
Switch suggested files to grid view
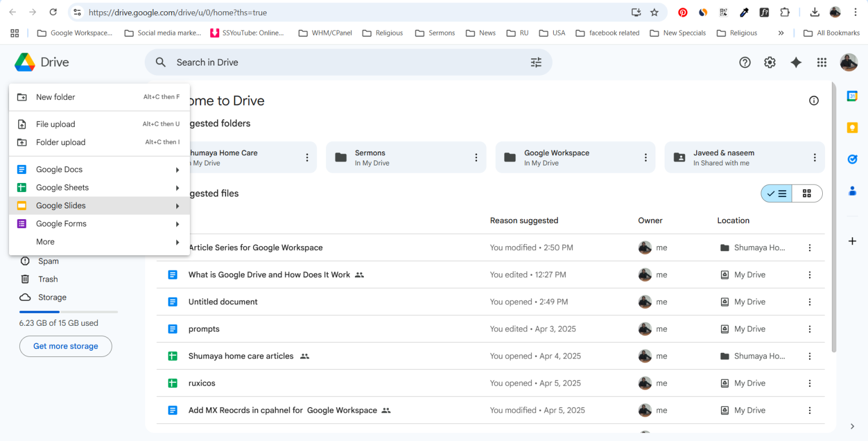807,193
